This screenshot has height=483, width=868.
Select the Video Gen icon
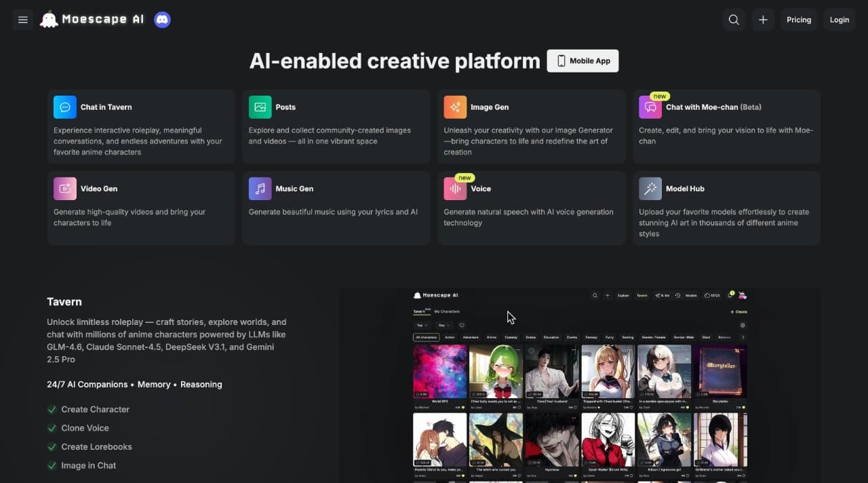pos(65,189)
